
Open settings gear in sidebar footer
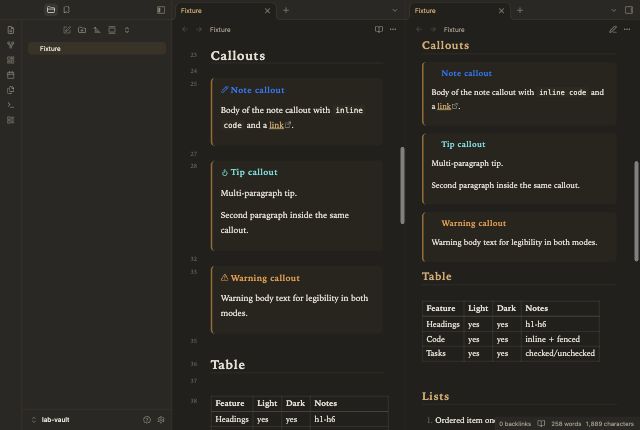[161, 420]
